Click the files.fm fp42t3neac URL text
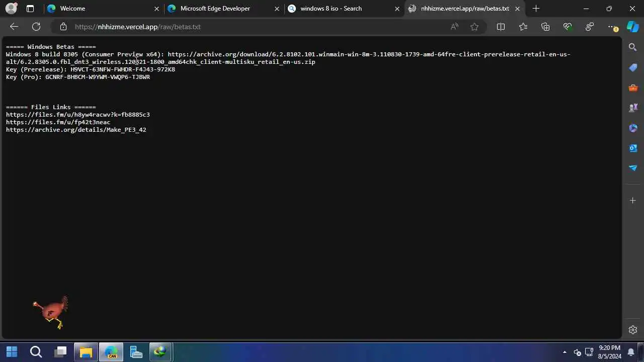 point(58,122)
